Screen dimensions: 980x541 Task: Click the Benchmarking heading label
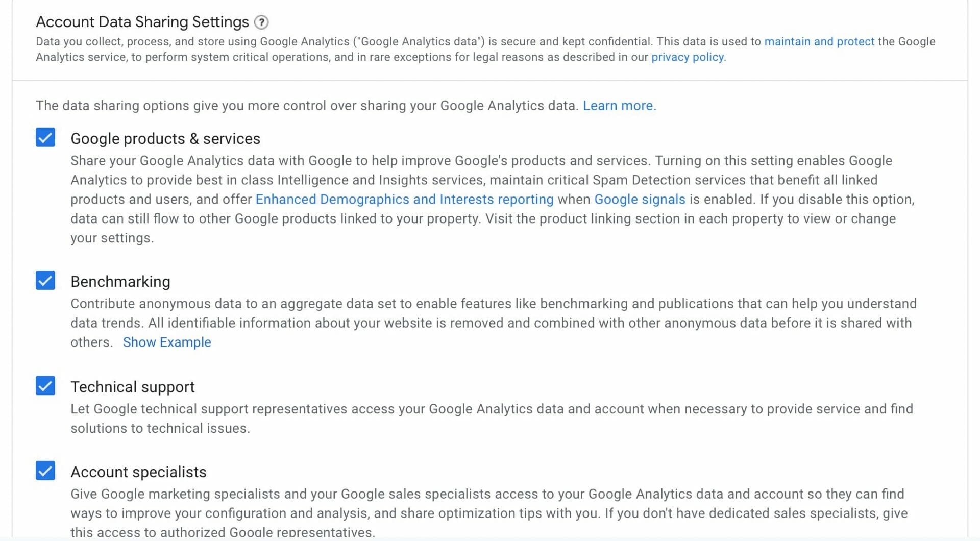coord(120,281)
